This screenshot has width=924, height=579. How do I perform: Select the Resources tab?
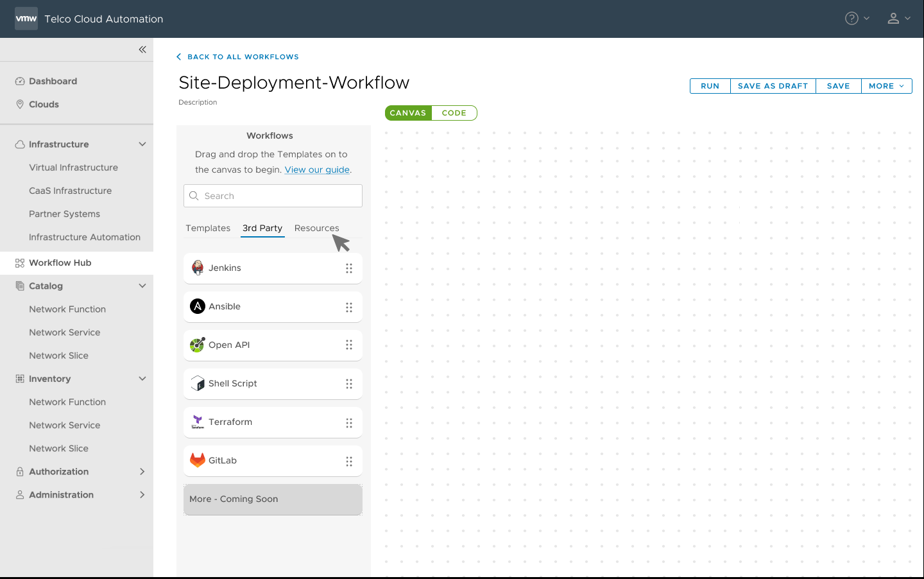coord(317,229)
